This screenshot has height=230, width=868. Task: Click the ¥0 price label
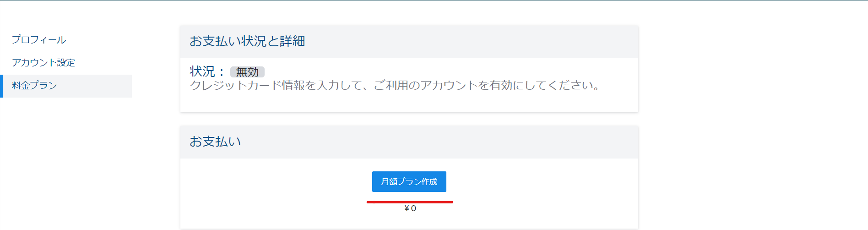[410, 208]
